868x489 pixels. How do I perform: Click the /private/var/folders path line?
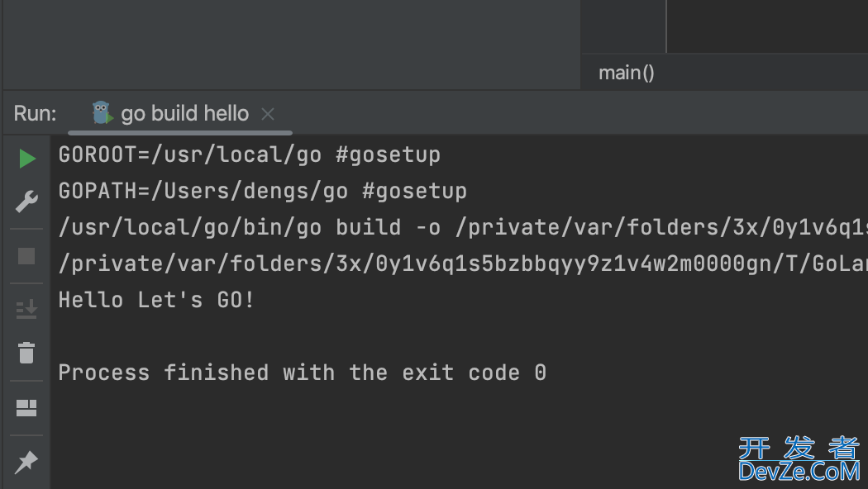click(463, 263)
